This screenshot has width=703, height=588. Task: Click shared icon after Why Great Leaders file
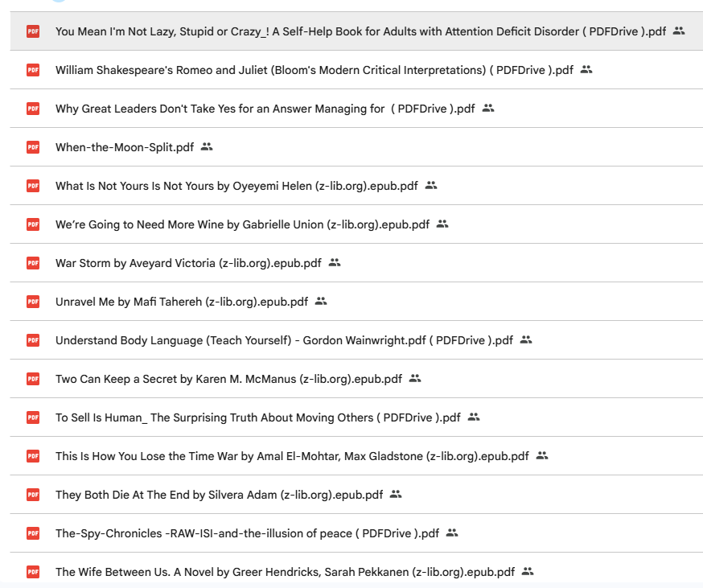(487, 108)
